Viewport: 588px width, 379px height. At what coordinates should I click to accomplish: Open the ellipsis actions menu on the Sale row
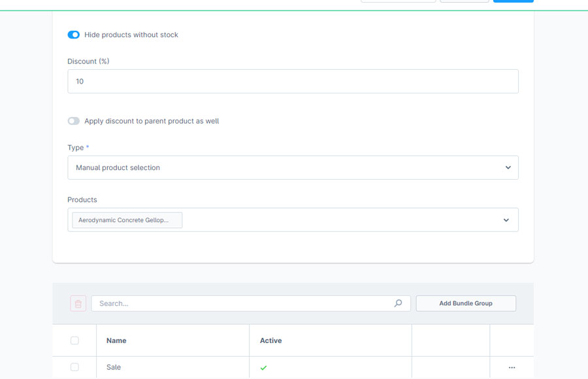(x=512, y=367)
